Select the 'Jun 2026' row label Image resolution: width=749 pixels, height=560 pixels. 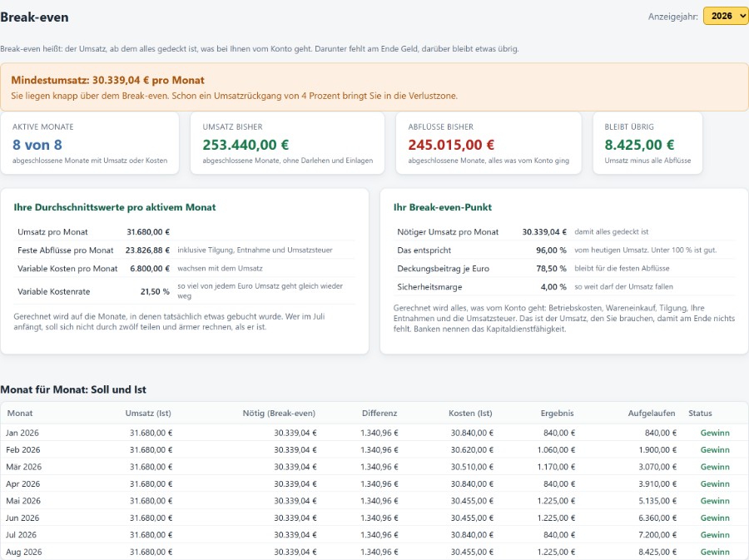23,518
